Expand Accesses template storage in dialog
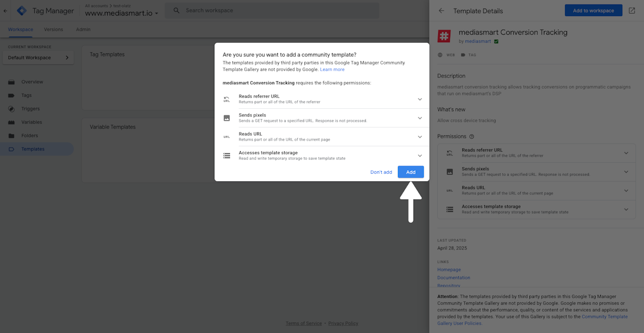This screenshot has height=333, width=644. point(420,156)
